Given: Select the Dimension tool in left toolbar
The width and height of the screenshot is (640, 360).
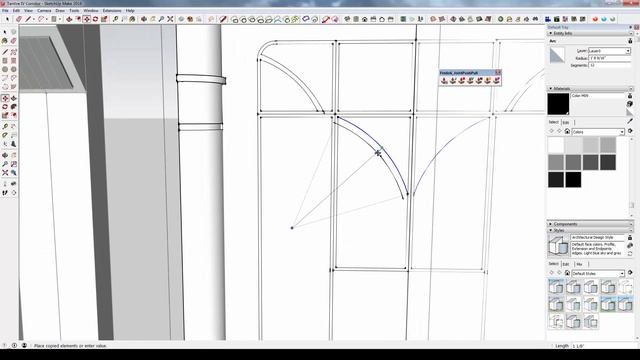Looking at the screenshot, I should click(13, 127).
